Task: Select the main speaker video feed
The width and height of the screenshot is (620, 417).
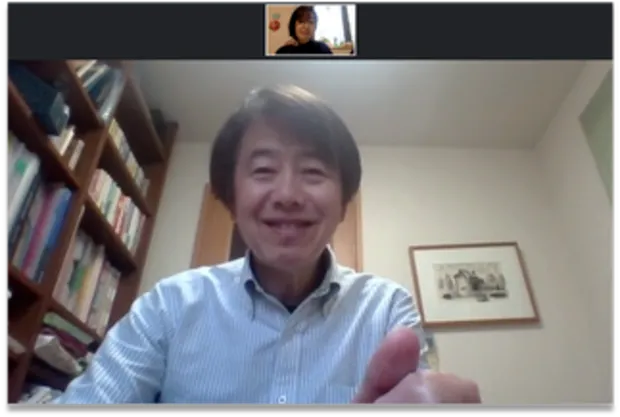Action: (310, 232)
